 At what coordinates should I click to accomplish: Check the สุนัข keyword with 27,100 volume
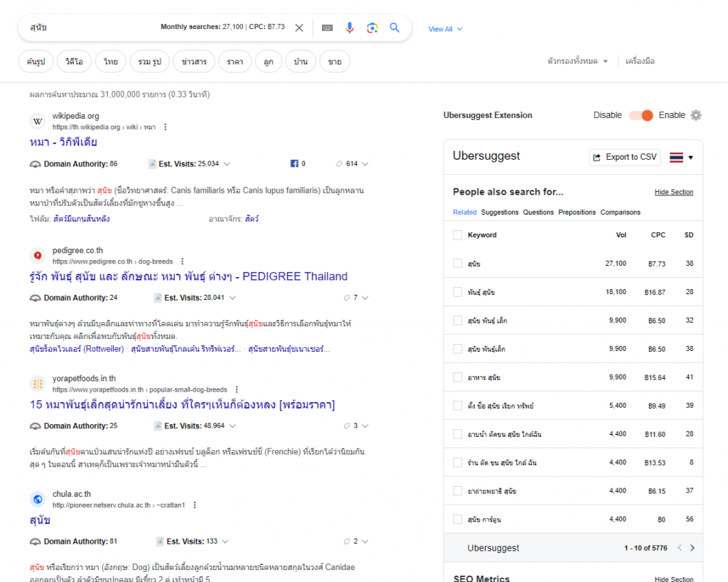pyautogui.click(x=458, y=264)
